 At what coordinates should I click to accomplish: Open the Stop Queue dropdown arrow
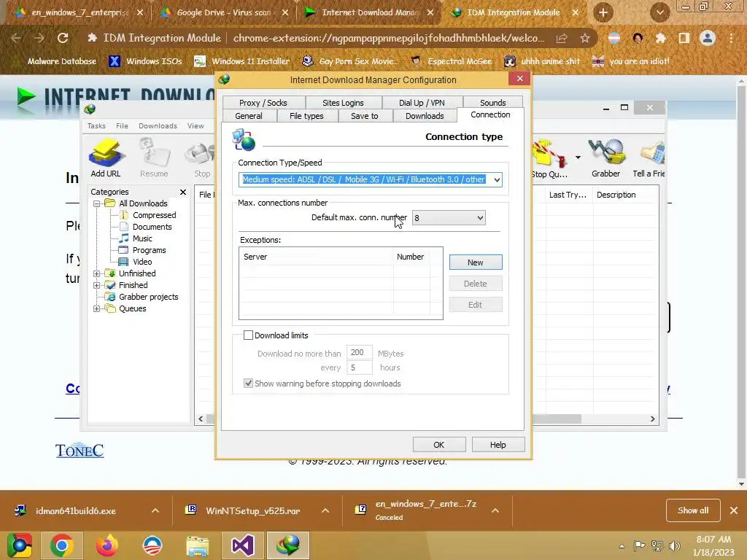click(578, 157)
